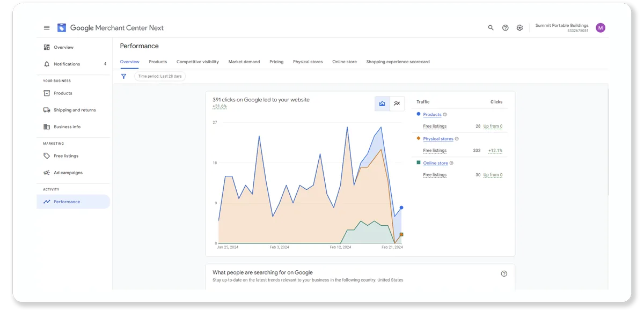Viewport: 644px width, 311px height.
Task: Switch to stacked area chart view
Action: coord(382,103)
